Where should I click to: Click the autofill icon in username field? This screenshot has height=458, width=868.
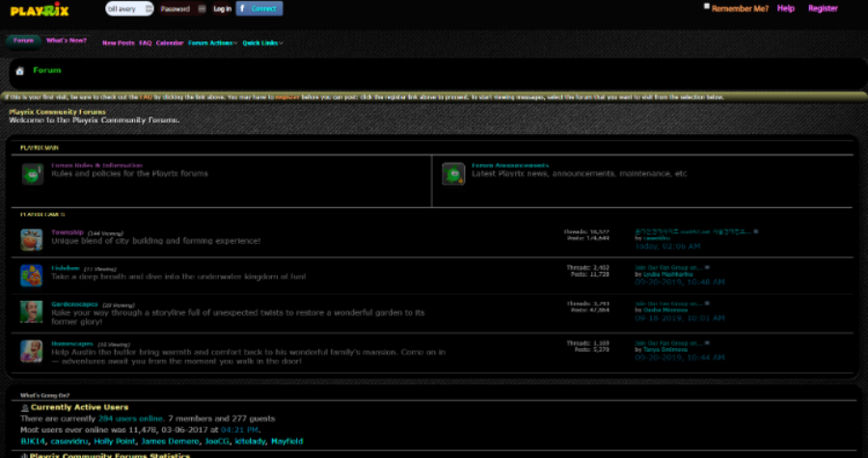click(149, 9)
